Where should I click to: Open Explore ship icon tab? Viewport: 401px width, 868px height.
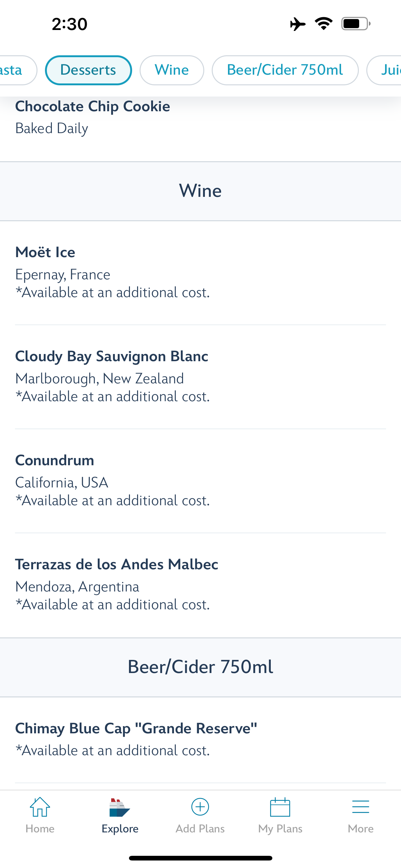[120, 808]
